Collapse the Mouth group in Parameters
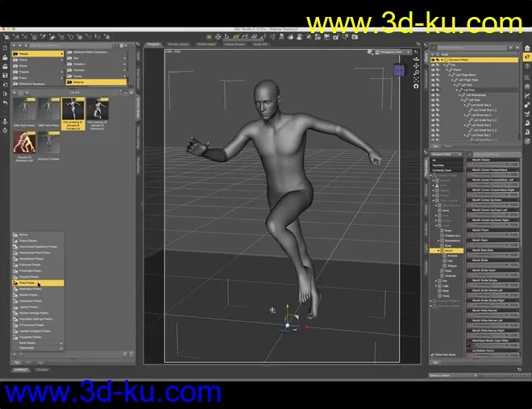The height and width of the screenshot is (409, 532). click(x=436, y=251)
